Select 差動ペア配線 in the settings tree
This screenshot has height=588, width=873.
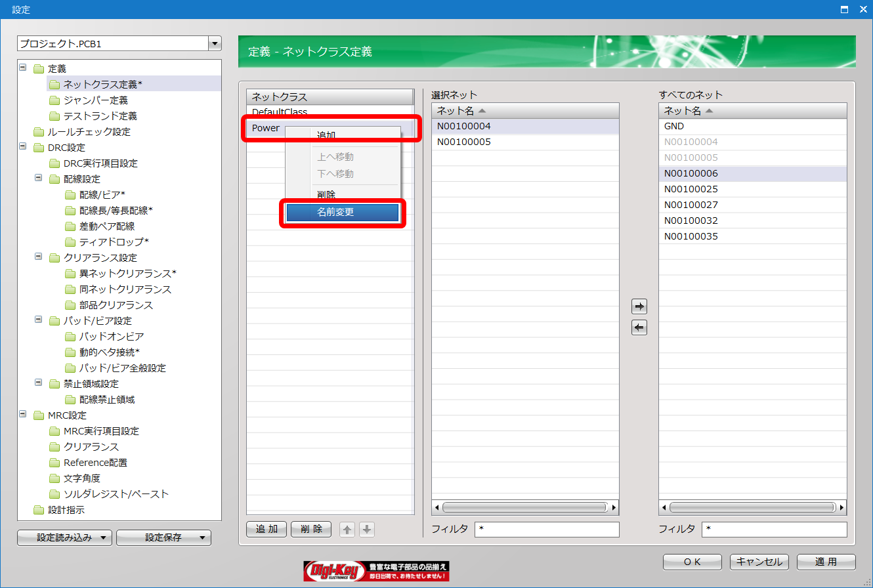click(106, 226)
